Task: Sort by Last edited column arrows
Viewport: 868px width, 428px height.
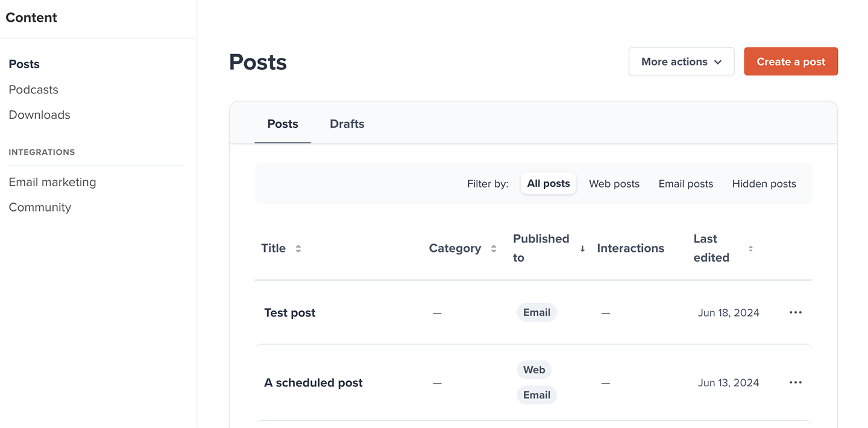Action: (750, 248)
